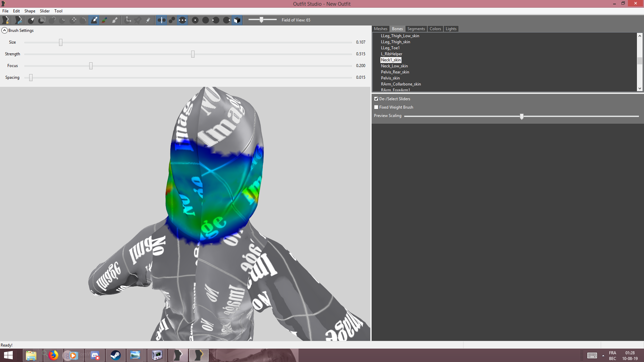Screen dimensions: 644x362
Task: Toggle the perspective cube view icon
Action: coord(237,20)
